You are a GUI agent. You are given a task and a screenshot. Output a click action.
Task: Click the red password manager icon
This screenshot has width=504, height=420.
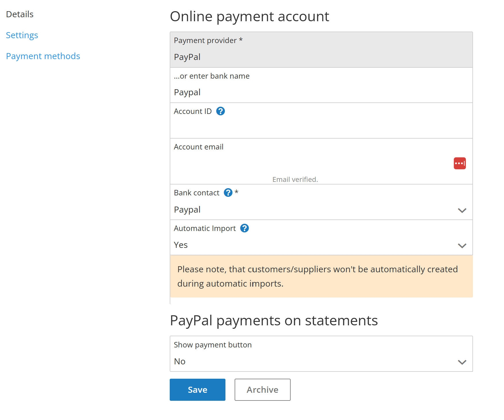(459, 163)
